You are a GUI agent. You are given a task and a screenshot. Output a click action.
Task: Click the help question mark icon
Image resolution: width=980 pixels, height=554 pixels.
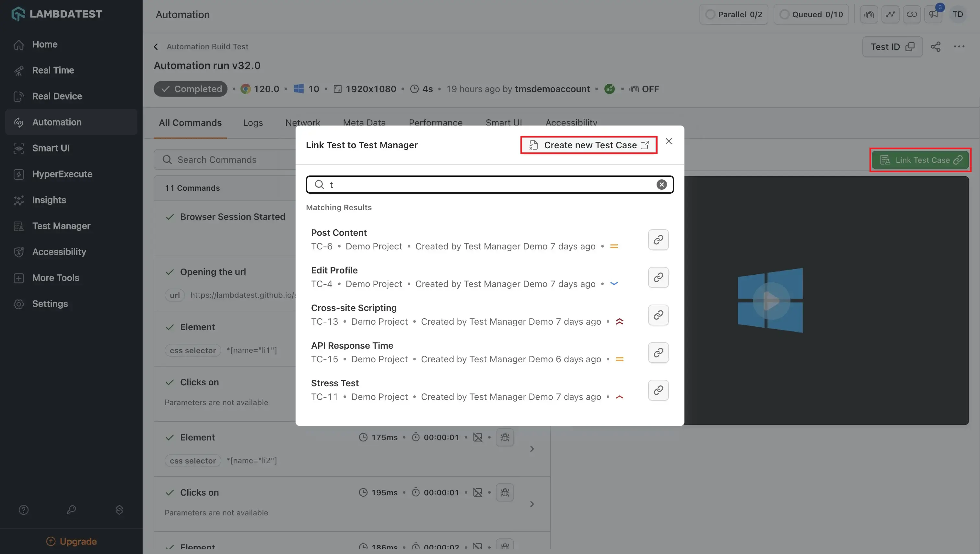[24, 510]
